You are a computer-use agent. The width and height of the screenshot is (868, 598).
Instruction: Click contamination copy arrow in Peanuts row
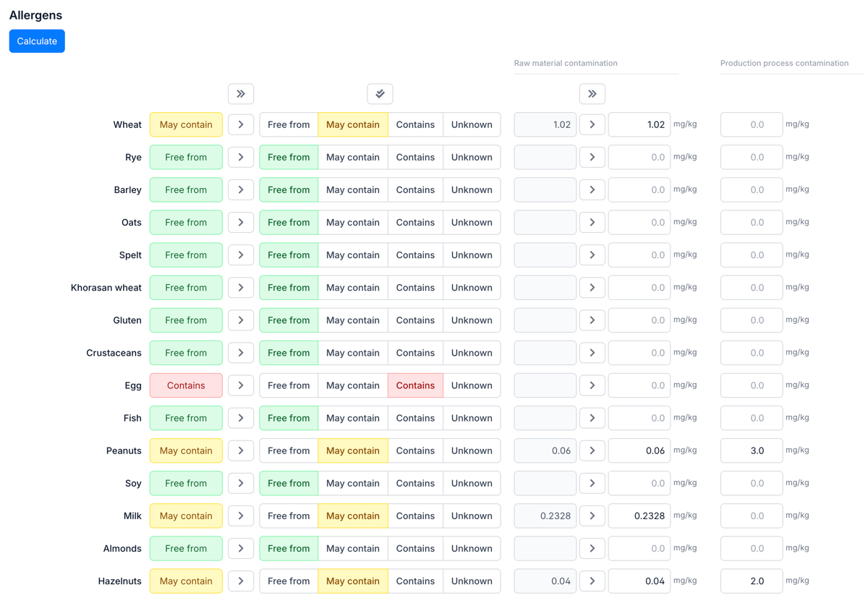592,450
